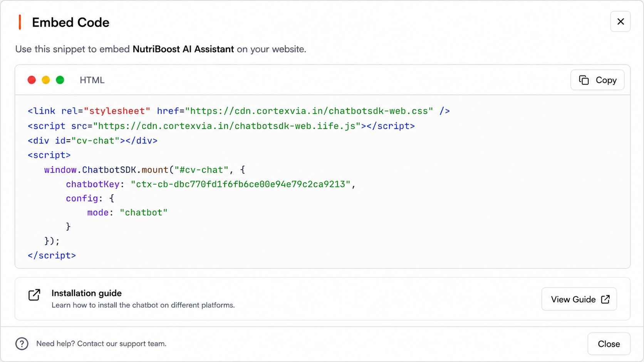Open the installation guide via View Guide
644x362 pixels.
point(579,299)
